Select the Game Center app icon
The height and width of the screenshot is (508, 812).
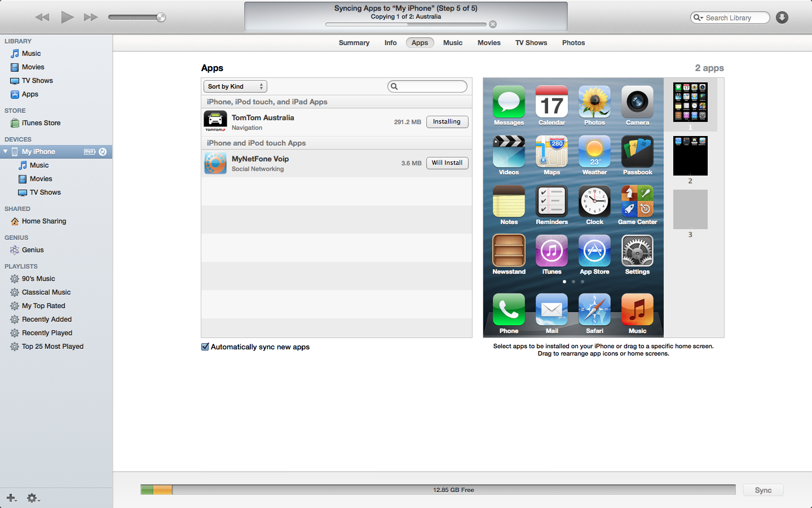click(x=637, y=202)
